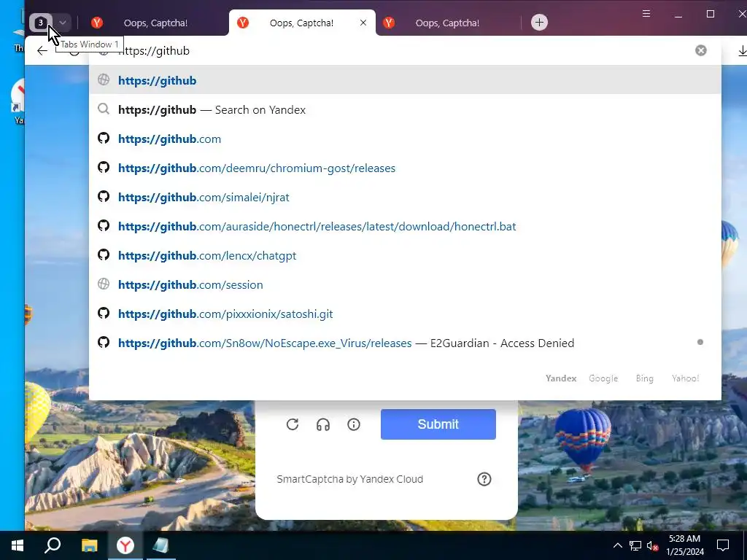Image resolution: width=747 pixels, height=560 pixels.
Task: Select the highlighted https://github suggestion
Action: click(405, 80)
